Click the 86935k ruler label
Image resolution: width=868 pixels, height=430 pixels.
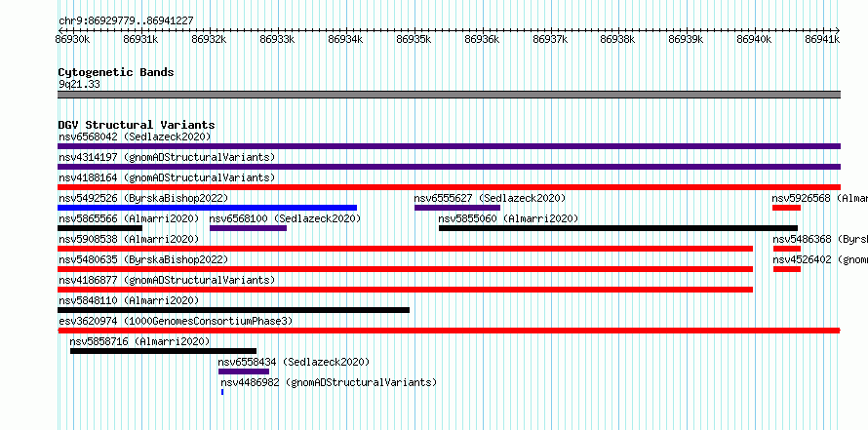click(414, 39)
